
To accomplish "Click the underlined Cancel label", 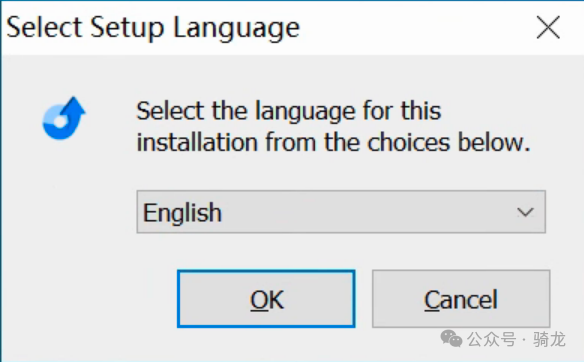I will 461,300.
